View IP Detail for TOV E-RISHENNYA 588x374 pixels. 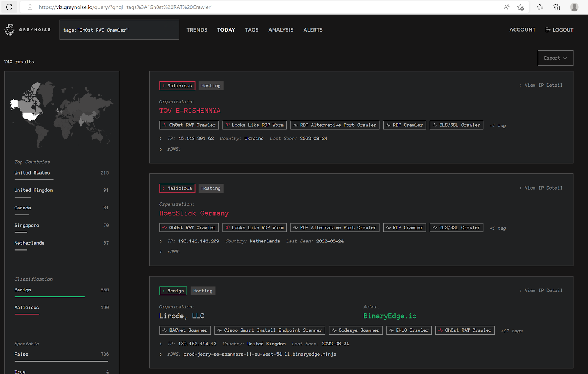point(541,85)
